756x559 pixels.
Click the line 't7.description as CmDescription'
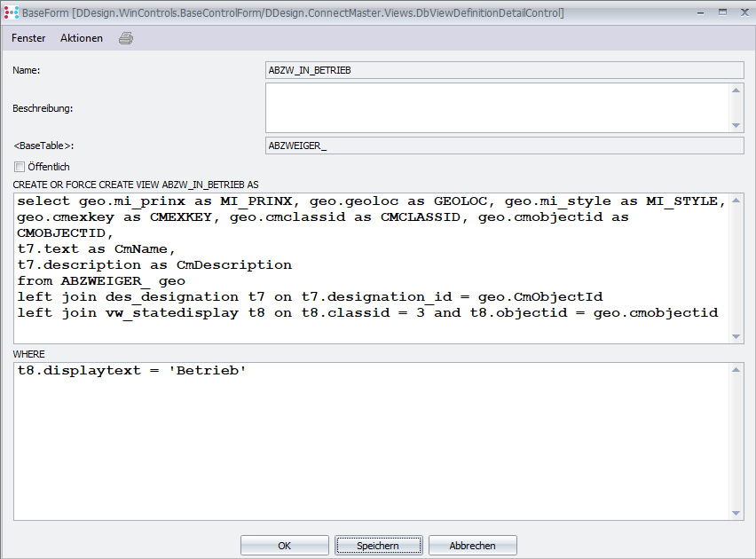(x=154, y=264)
